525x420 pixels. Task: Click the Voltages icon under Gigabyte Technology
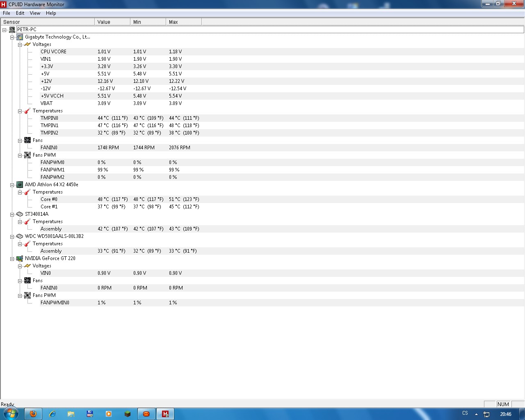[27, 44]
